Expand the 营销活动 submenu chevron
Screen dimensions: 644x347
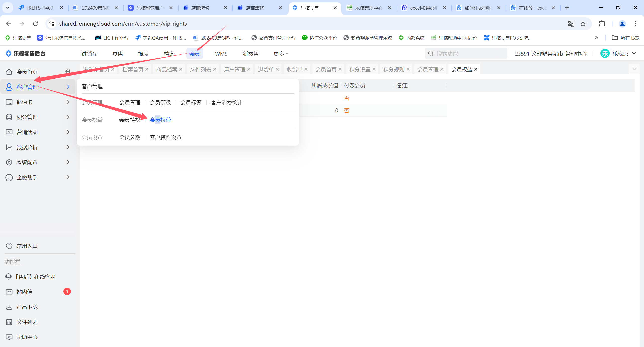[x=68, y=132]
